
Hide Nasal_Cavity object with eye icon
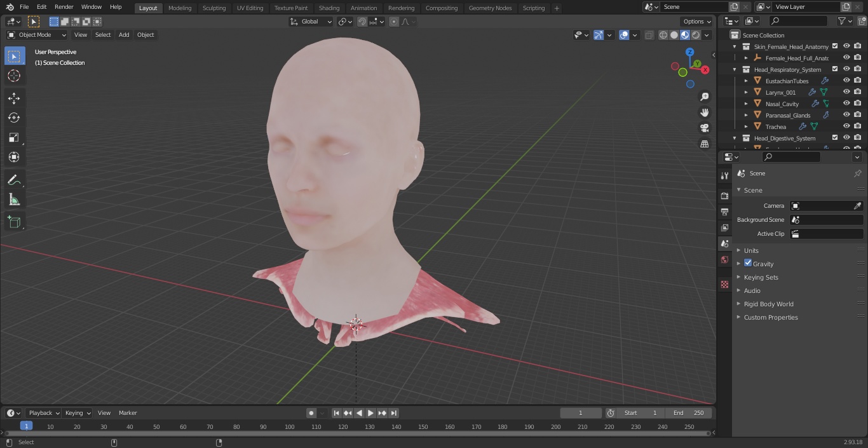pos(846,104)
